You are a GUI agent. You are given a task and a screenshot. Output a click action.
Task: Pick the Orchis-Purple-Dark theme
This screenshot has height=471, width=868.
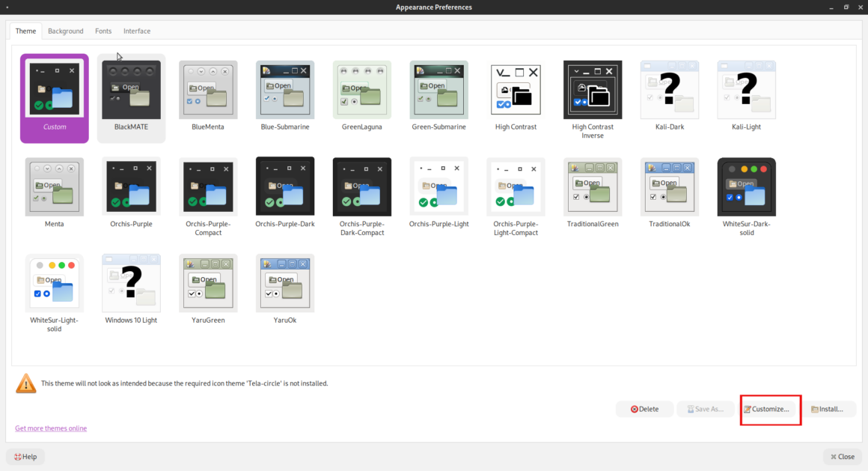tap(285, 186)
